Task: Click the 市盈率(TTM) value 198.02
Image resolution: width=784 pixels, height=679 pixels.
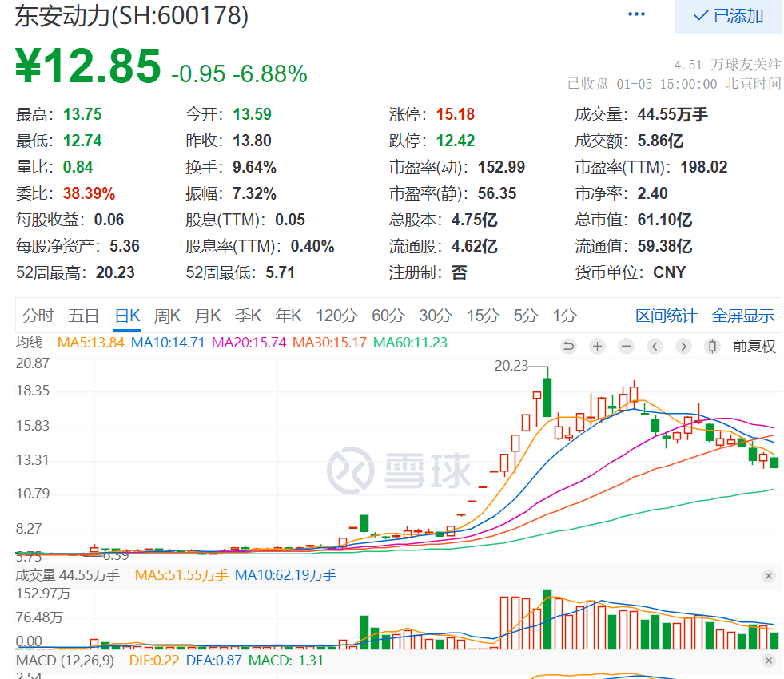Action: pyautogui.click(x=703, y=168)
